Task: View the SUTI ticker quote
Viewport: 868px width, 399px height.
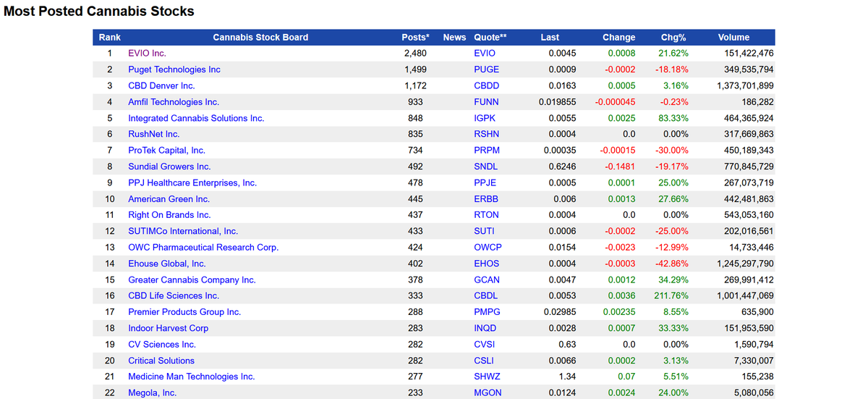Action: [x=484, y=231]
